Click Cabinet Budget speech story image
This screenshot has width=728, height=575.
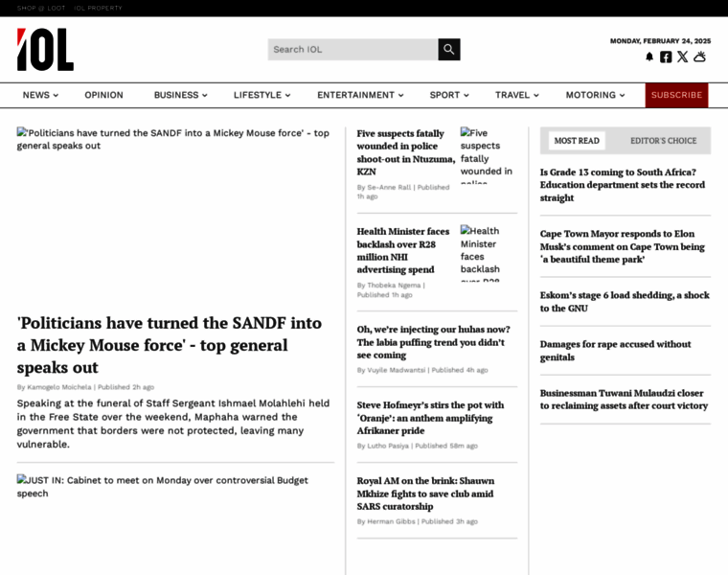[x=175, y=524]
